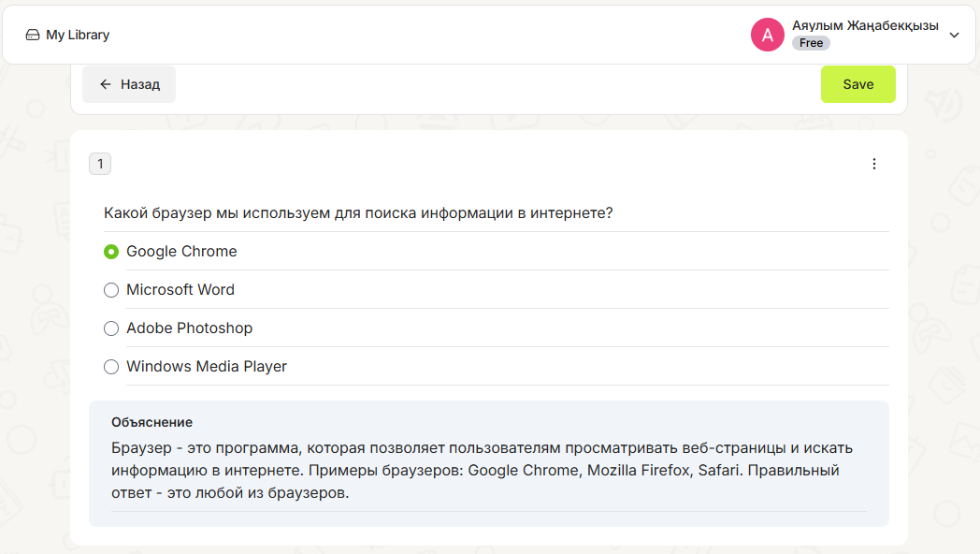
Task: Open the profile name Аяулым Жаңабекқызы
Action: point(865,25)
